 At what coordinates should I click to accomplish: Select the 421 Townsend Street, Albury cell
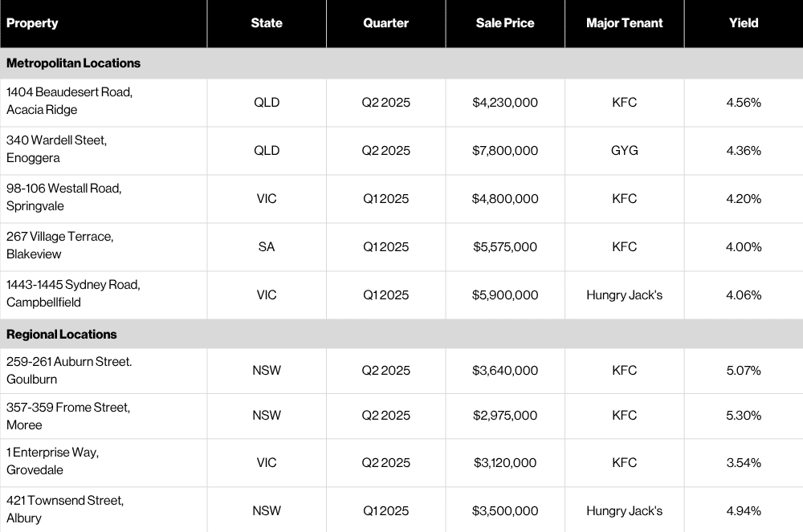coord(65,509)
